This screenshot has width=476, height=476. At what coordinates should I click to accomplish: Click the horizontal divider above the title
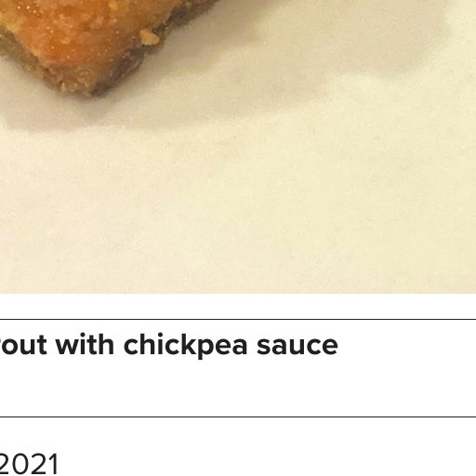pos(238,319)
